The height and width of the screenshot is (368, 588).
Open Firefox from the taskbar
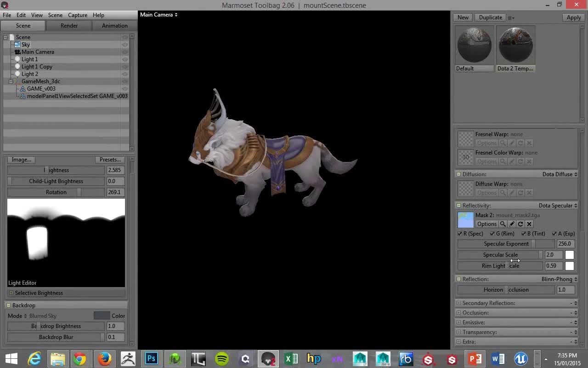click(x=104, y=358)
